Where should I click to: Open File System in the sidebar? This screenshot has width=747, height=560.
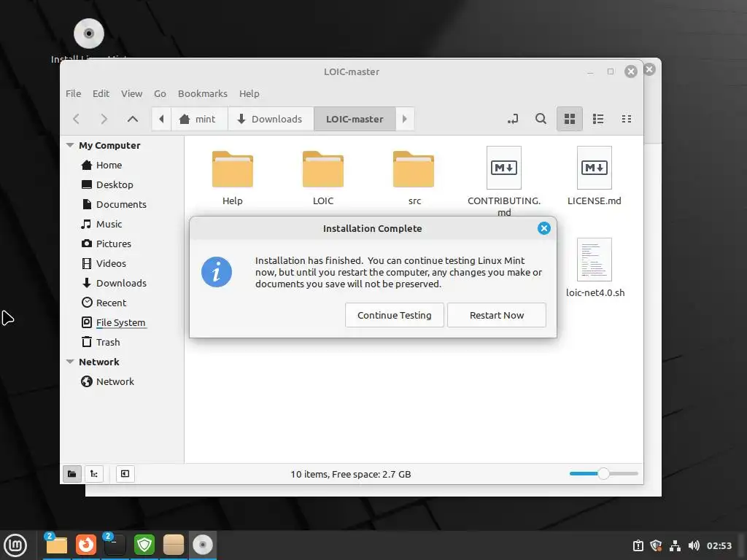tap(120, 322)
